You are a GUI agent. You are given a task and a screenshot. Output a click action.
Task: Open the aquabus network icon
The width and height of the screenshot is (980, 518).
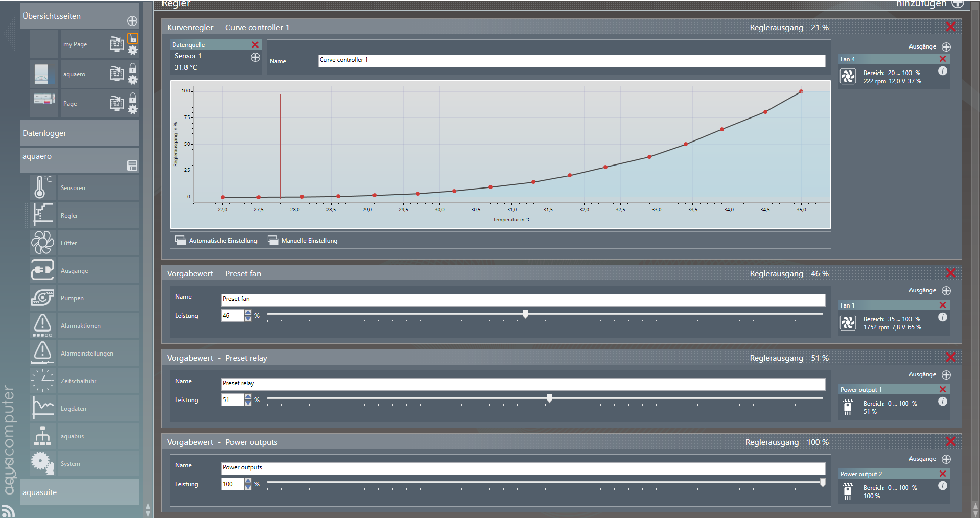[x=42, y=436]
